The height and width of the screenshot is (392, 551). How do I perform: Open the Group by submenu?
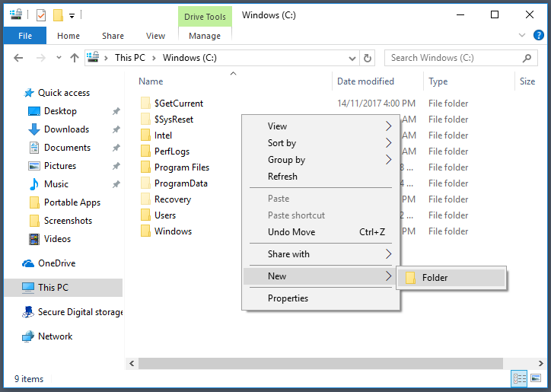click(x=321, y=160)
